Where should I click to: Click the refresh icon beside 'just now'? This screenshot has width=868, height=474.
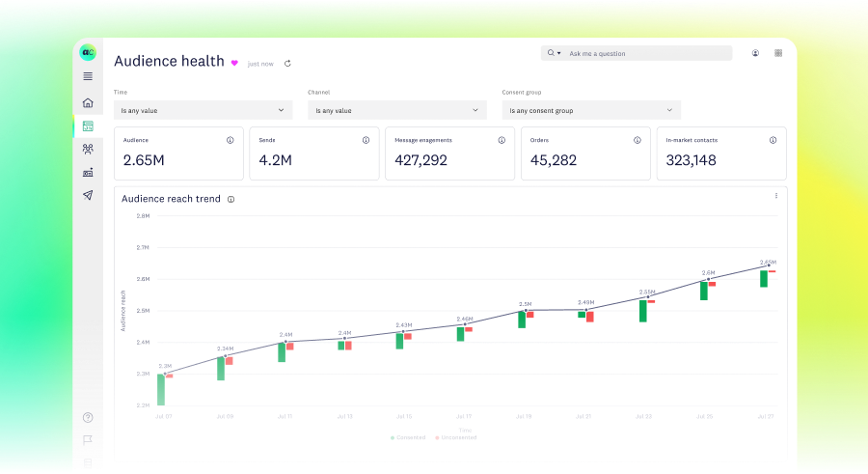tap(287, 64)
